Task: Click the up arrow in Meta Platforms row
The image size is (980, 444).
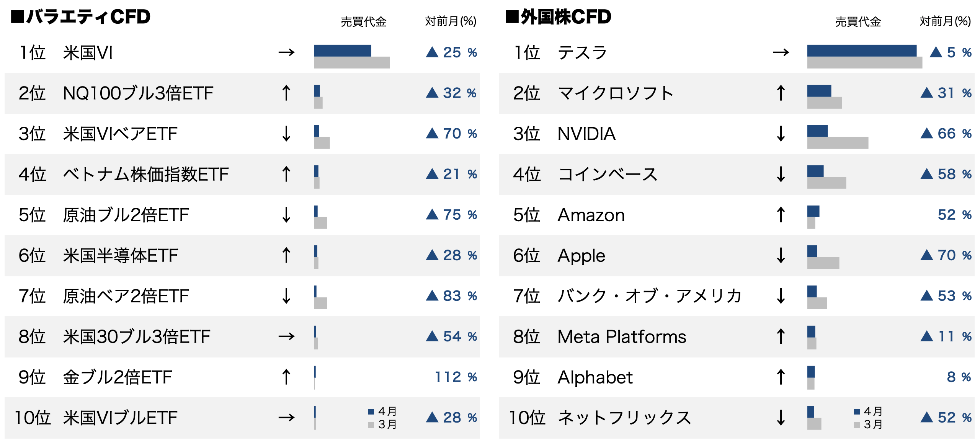Action: 781,336
